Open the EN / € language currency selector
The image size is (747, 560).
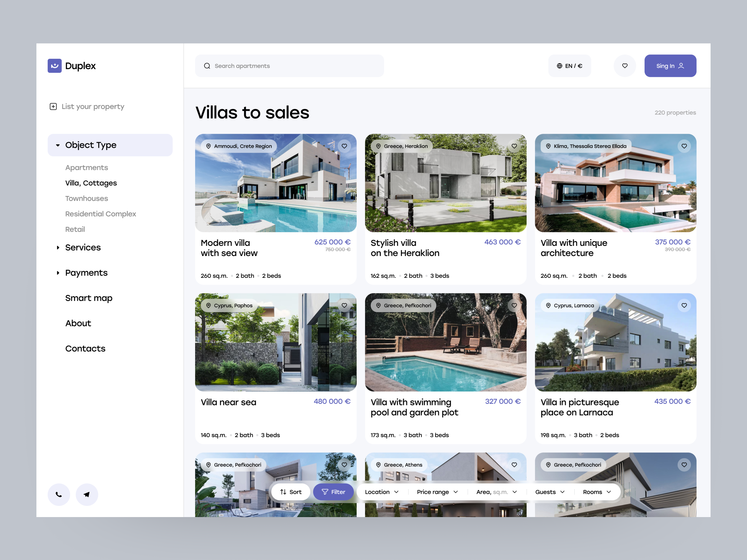click(569, 66)
